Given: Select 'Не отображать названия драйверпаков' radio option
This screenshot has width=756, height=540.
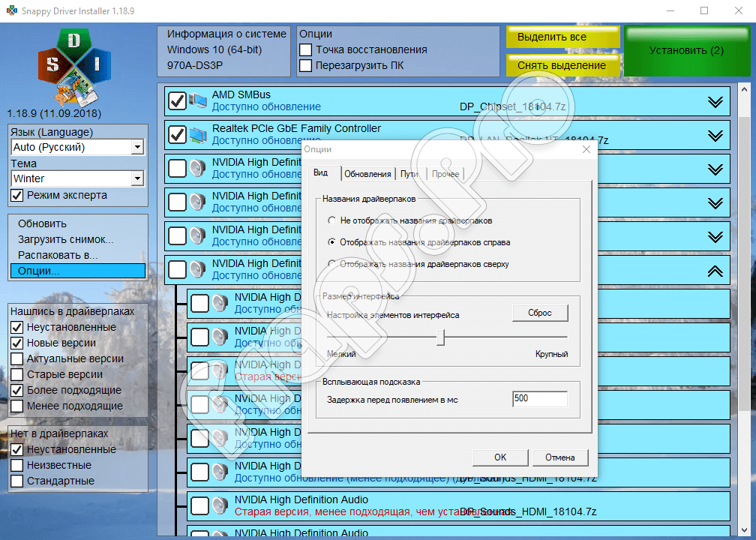Looking at the screenshot, I should pos(332,221).
